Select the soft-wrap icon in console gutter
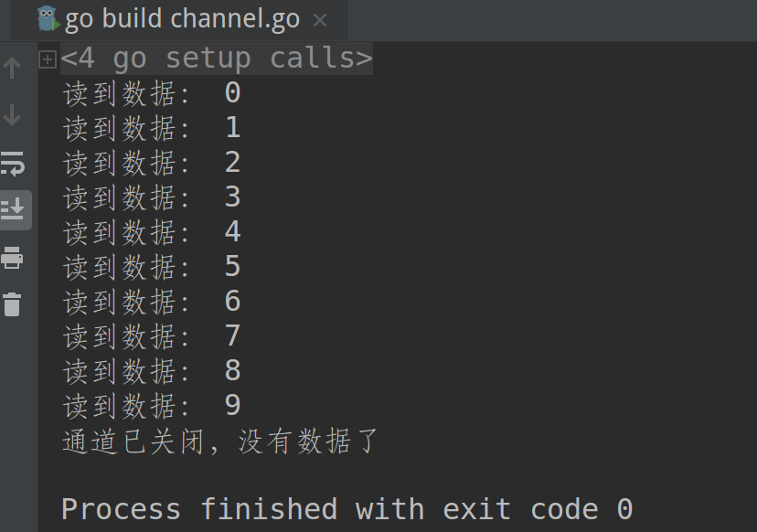 pyautogui.click(x=13, y=165)
